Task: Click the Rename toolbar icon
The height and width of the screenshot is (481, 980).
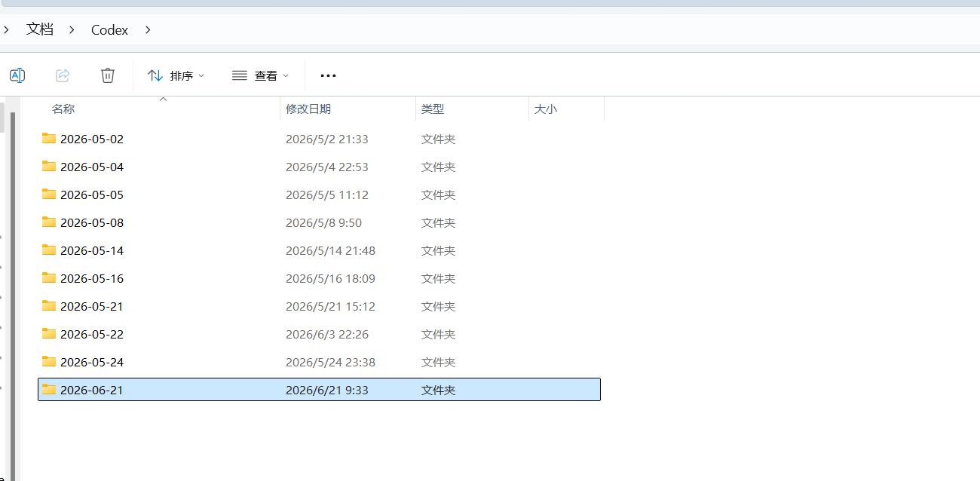Action: tap(17, 75)
